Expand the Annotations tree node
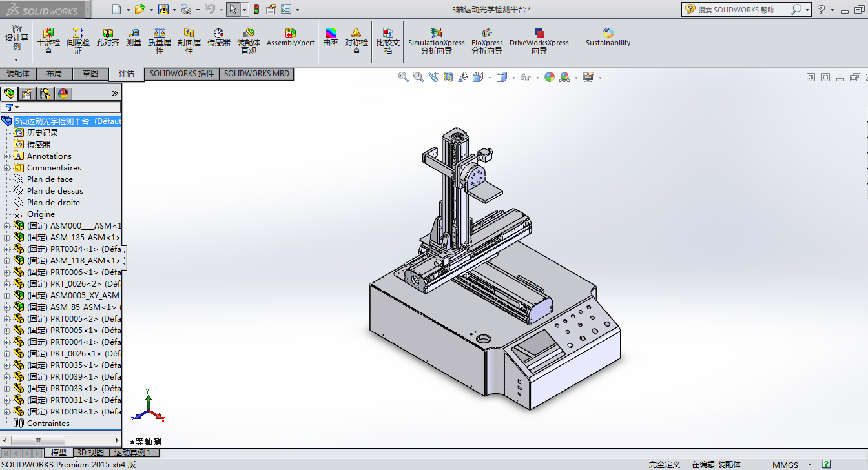 point(7,156)
